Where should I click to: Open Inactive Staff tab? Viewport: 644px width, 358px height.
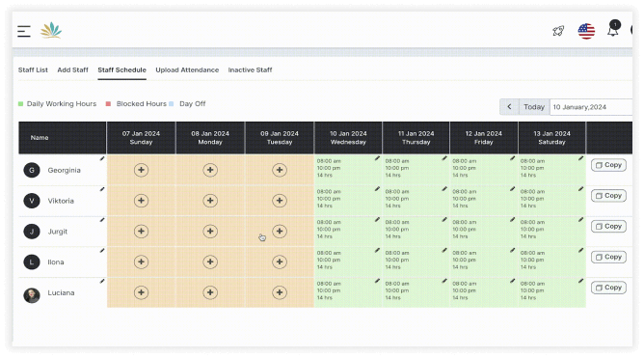coord(250,69)
